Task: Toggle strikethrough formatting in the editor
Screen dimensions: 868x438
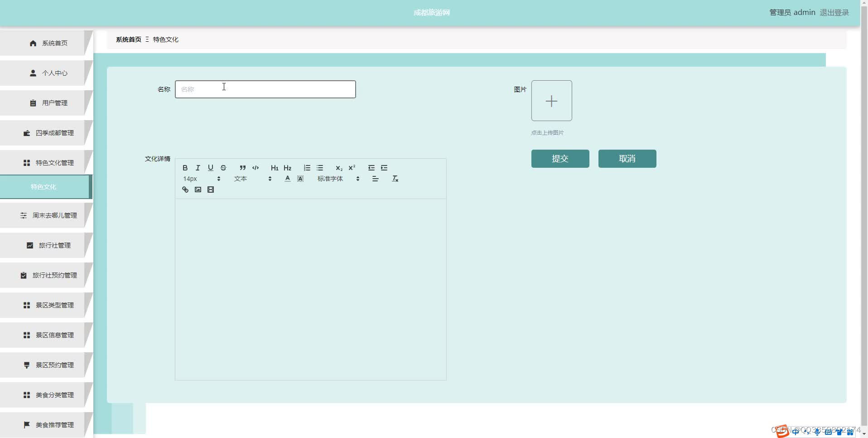Action: point(223,168)
